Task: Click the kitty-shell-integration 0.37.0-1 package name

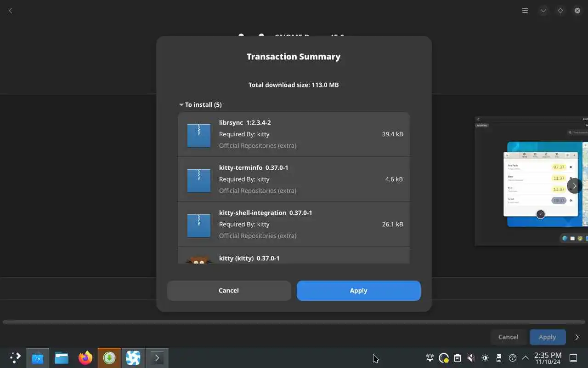Action: [266, 213]
